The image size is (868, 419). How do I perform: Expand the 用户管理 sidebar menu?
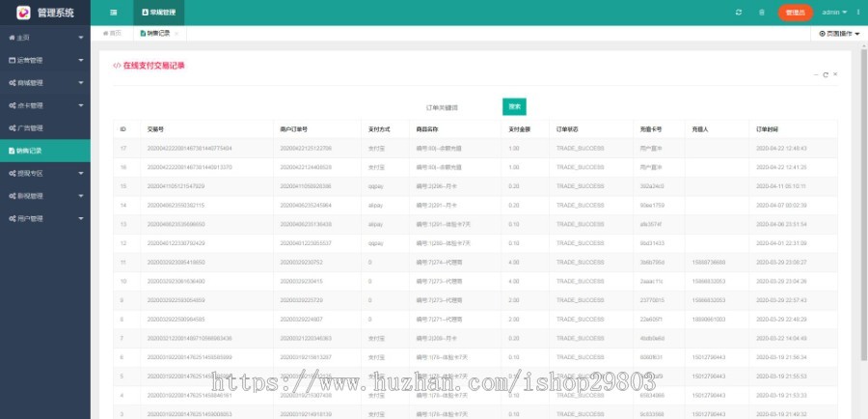tap(44, 218)
